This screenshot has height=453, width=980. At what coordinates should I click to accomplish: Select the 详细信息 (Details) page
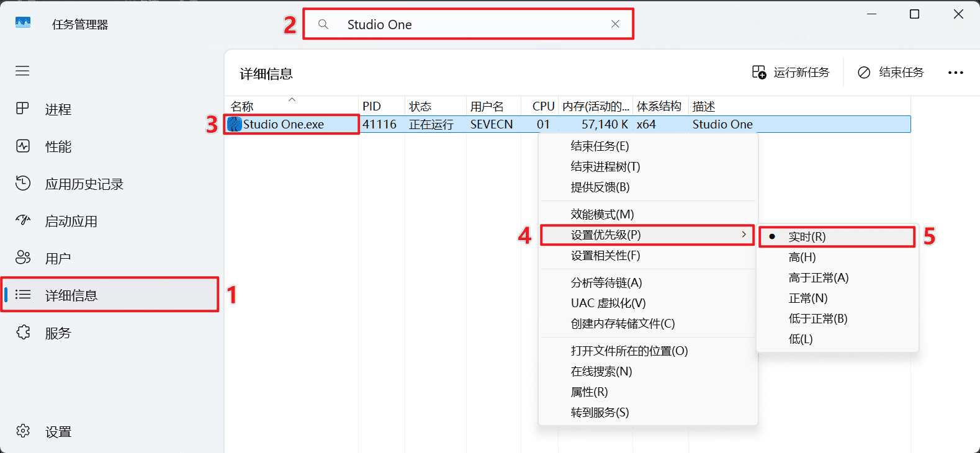(112, 295)
